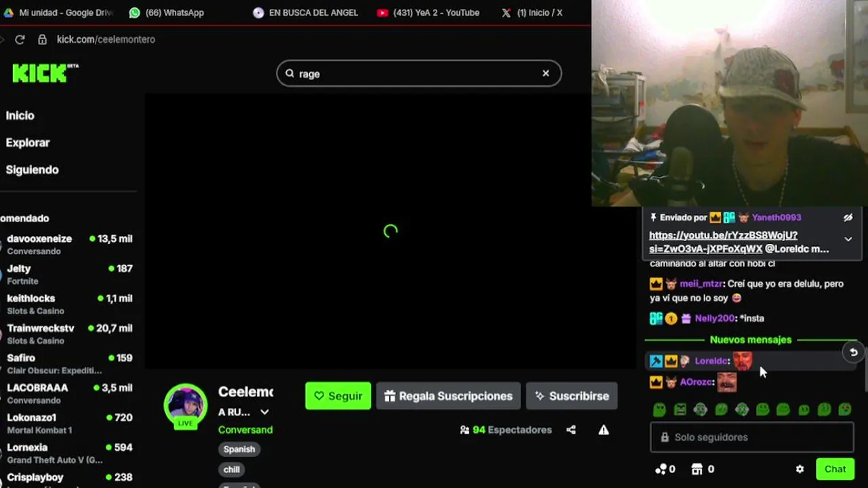Switch to YeA 2 YouTube tab

tap(428, 12)
